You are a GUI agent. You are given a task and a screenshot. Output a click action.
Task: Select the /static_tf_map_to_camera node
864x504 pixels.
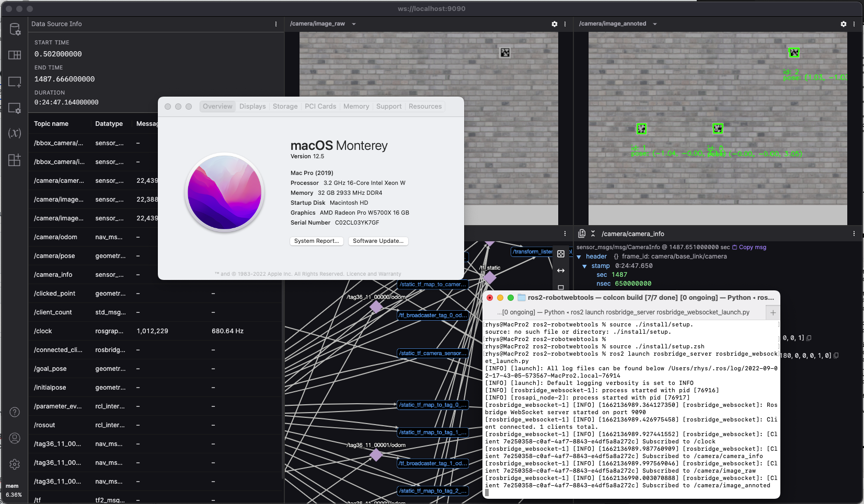(433, 284)
